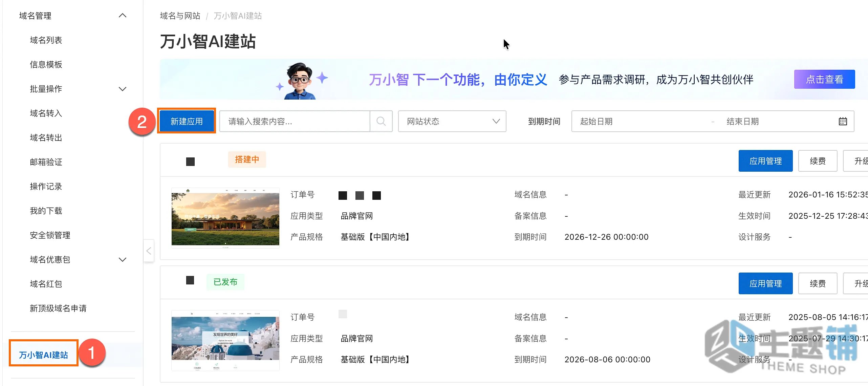Click the 新建应用 button

(x=187, y=121)
